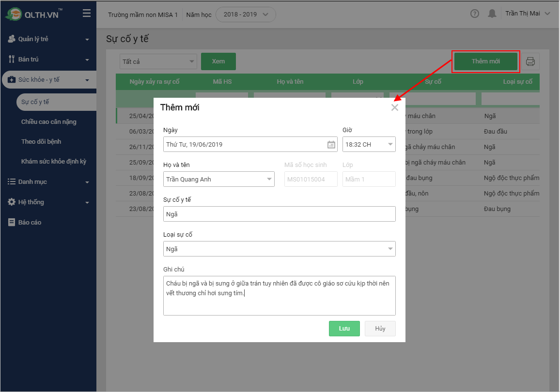560x392 pixels.
Task: Expand Hệ thống menu arrow
Action: [x=87, y=203]
